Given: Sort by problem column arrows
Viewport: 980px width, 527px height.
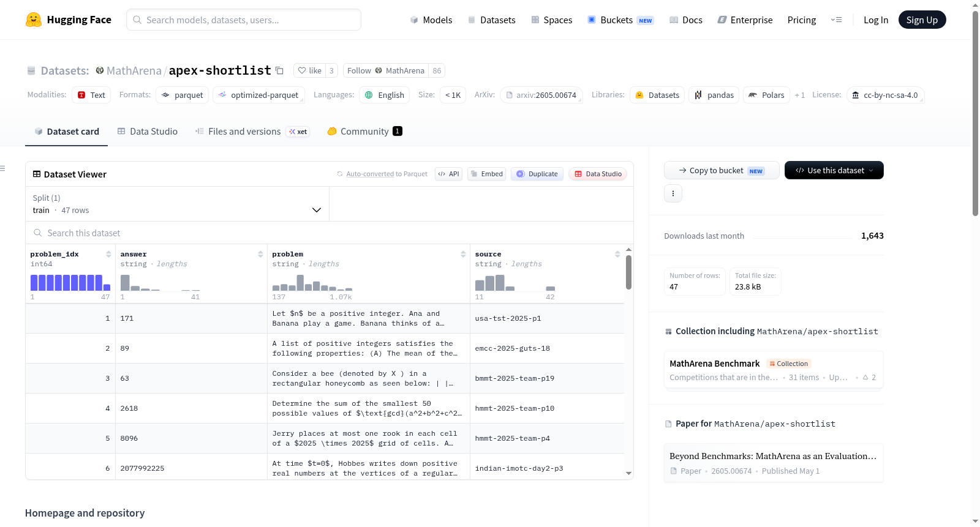Looking at the screenshot, I should [x=463, y=254].
